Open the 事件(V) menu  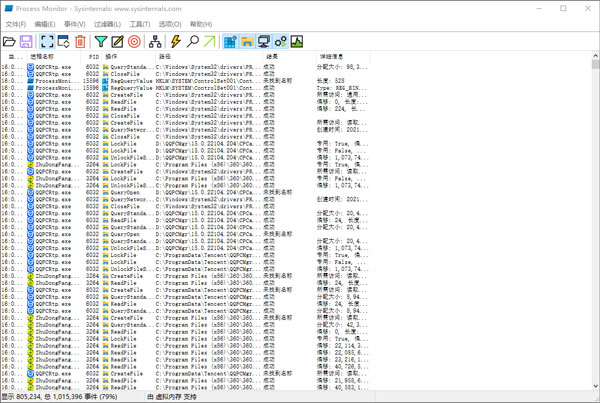point(74,24)
